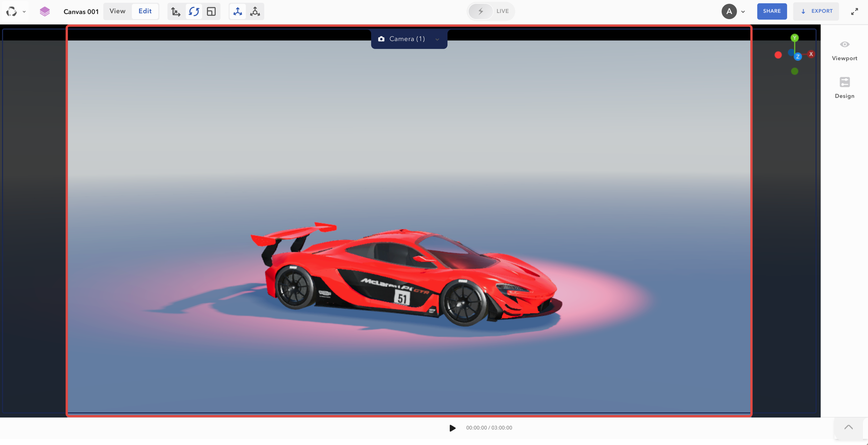Switch to the Edit tab
The image size is (868, 445).
click(145, 11)
